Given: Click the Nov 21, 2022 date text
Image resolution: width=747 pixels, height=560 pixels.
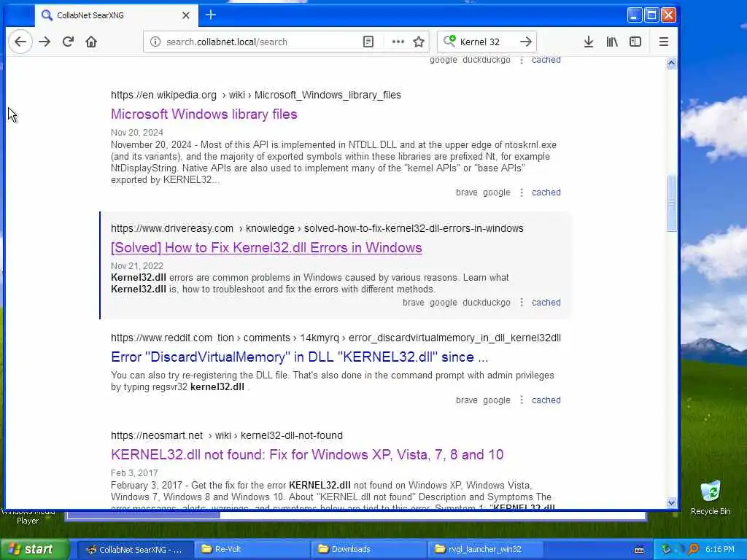Looking at the screenshot, I should tap(137, 265).
